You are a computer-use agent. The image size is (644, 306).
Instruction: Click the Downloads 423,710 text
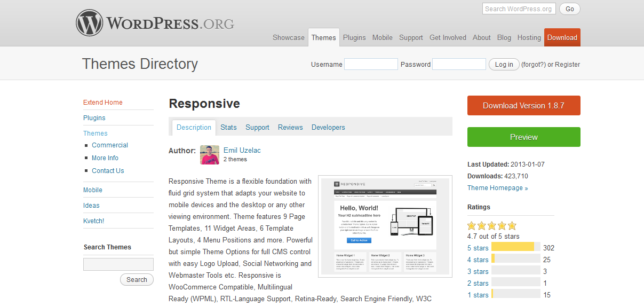pos(498,176)
